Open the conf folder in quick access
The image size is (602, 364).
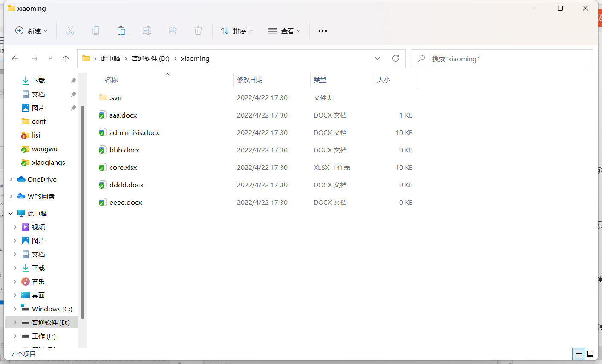click(34, 121)
